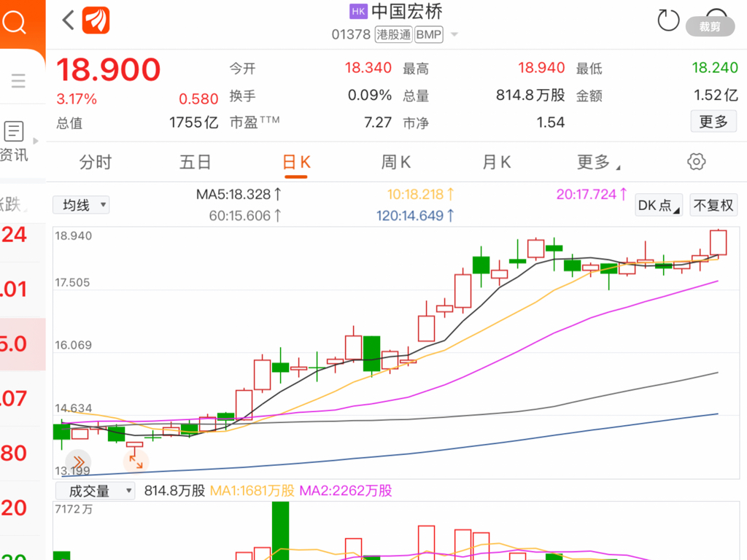The width and height of the screenshot is (747, 560).
Task: Click the MA1:1681万股 volume label
Action: [x=252, y=491]
